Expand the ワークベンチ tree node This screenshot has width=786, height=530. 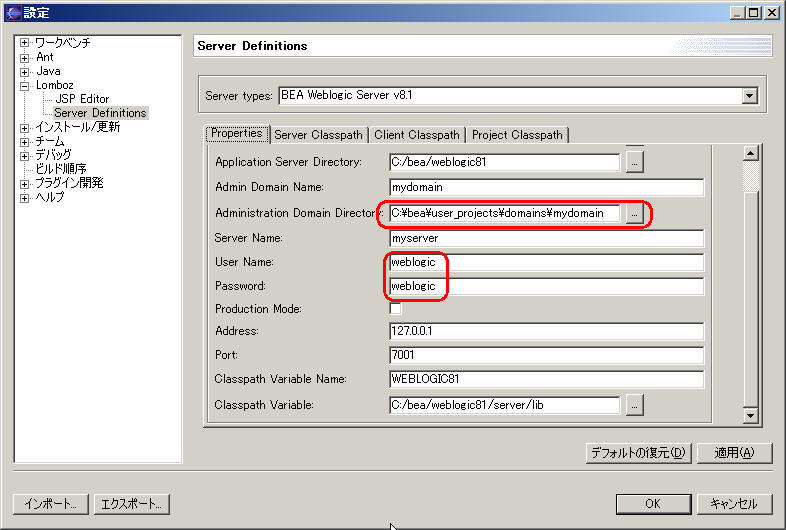(25, 44)
